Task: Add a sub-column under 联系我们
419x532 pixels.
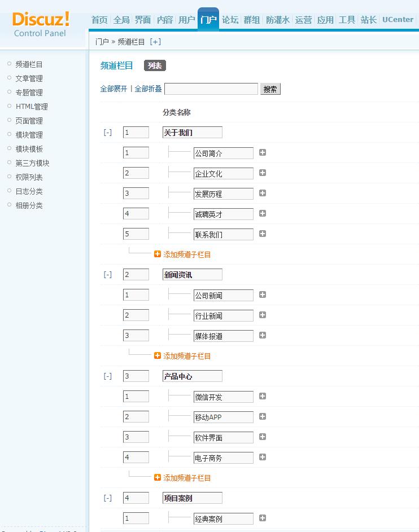Action: 262,234
